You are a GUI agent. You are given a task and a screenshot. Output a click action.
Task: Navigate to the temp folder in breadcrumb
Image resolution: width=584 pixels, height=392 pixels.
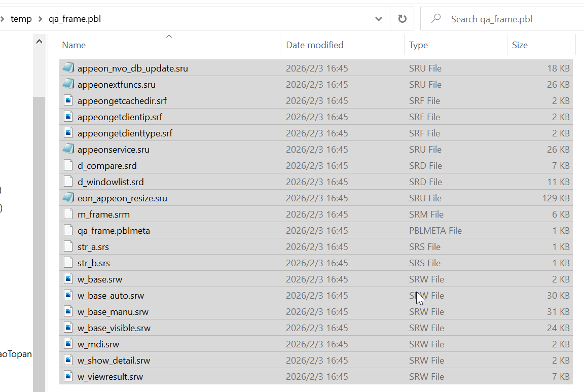coord(21,18)
